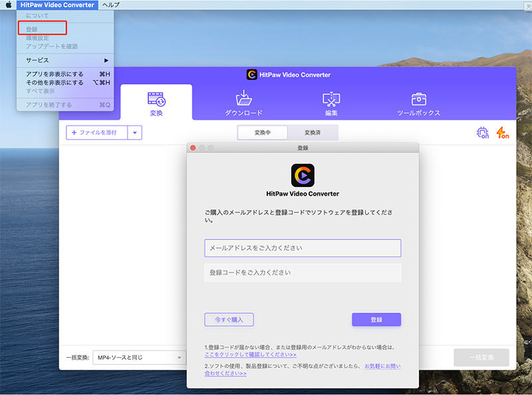Expand the ファイルを添付 dropdown arrow
This screenshot has height=395, width=532.
coord(135,133)
